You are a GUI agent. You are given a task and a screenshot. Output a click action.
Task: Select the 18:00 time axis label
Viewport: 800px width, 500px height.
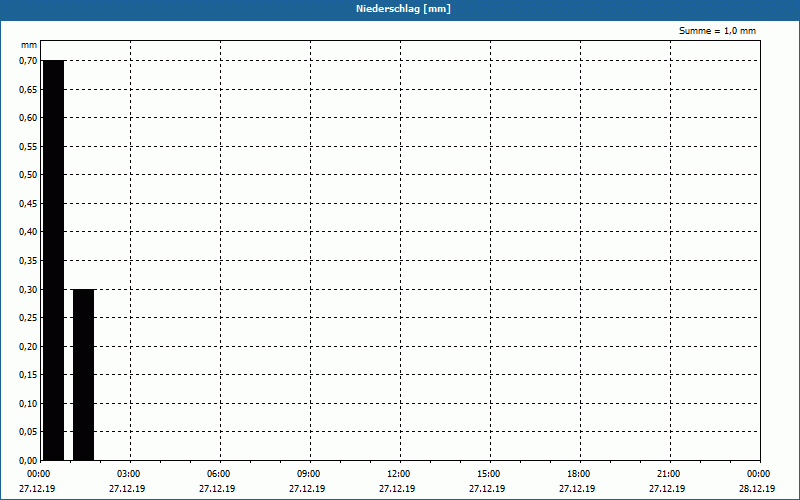579,474
